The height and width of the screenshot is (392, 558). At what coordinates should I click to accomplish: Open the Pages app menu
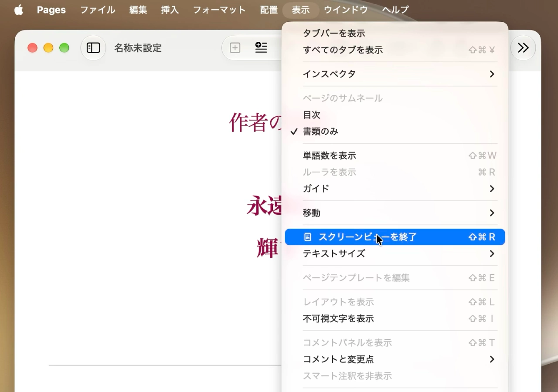tap(51, 10)
